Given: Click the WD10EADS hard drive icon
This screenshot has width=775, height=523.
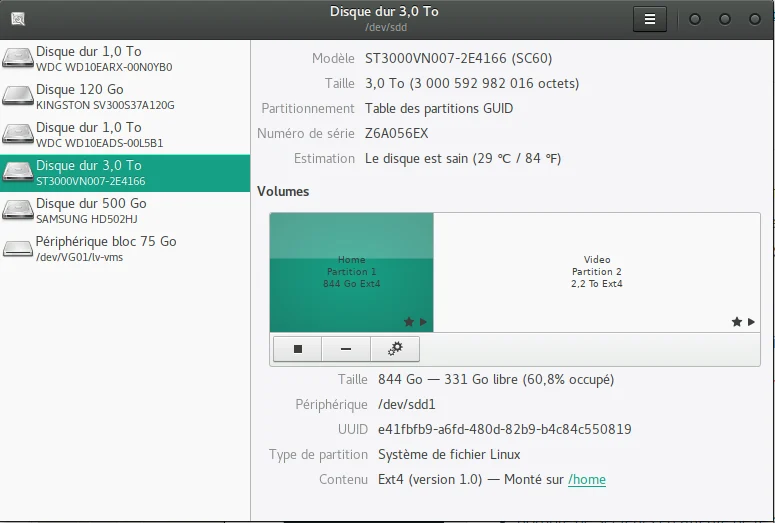Looking at the screenshot, I should click(x=18, y=134).
